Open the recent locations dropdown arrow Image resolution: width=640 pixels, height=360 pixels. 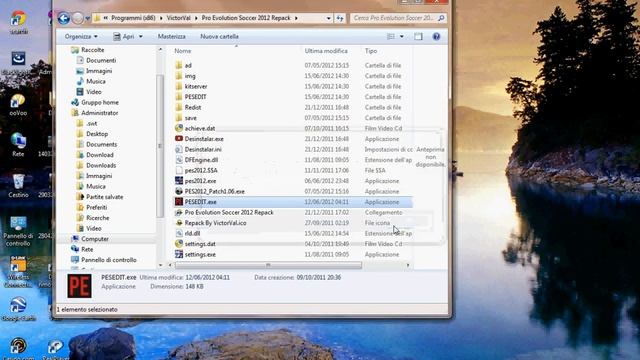[x=87, y=18]
